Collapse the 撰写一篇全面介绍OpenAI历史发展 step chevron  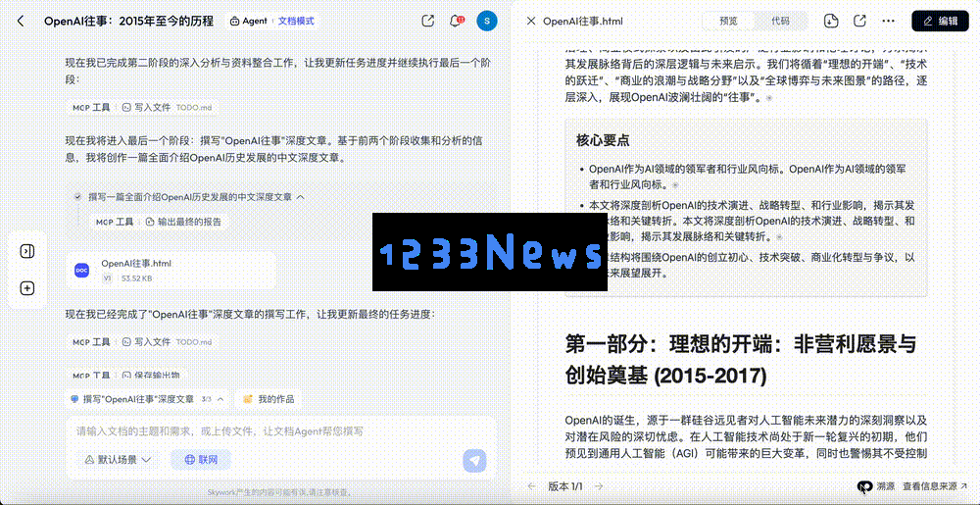(x=300, y=196)
